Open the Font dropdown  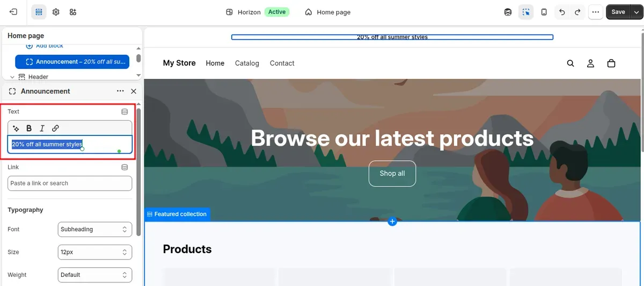click(94, 229)
